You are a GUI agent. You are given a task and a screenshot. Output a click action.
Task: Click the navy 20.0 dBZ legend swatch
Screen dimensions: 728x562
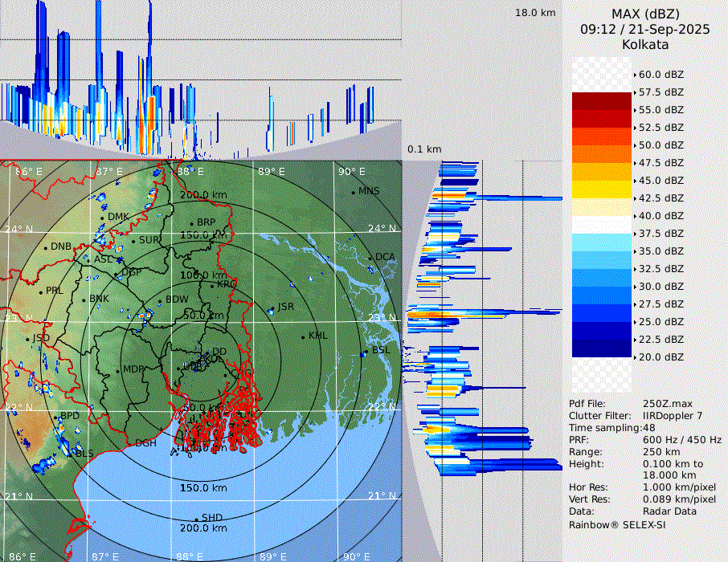[602, 348]
